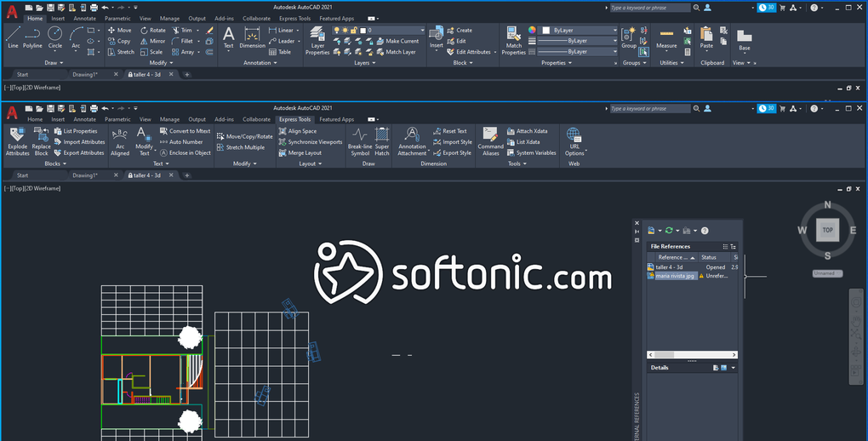
Task: Toggle group selection icon in upper Groups panel
Action: pos(643,52)
